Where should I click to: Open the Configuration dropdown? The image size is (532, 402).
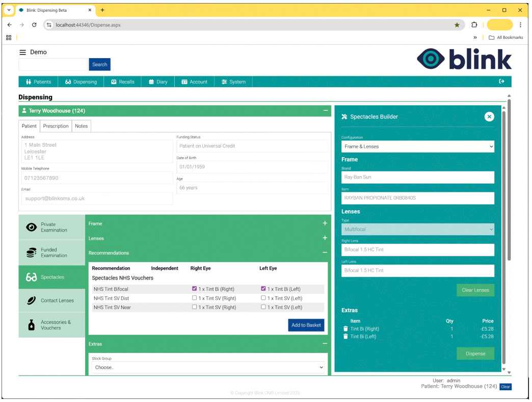[417, 147]
